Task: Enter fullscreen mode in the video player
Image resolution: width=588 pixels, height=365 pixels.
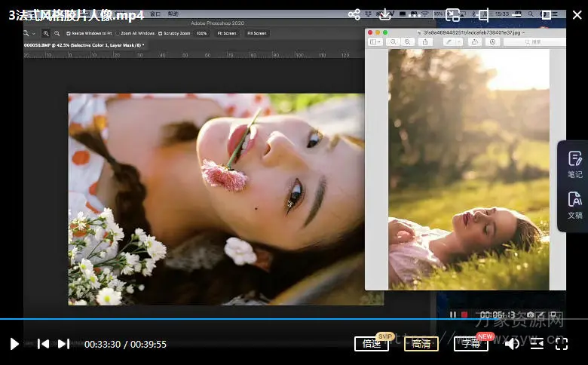Action: click(562, 344)
